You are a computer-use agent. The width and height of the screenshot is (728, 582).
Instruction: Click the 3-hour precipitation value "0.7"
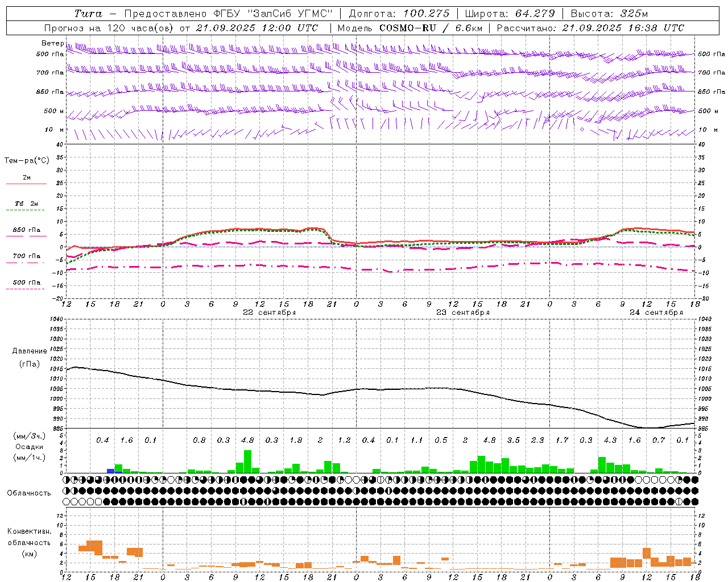[x=659, y=440]
